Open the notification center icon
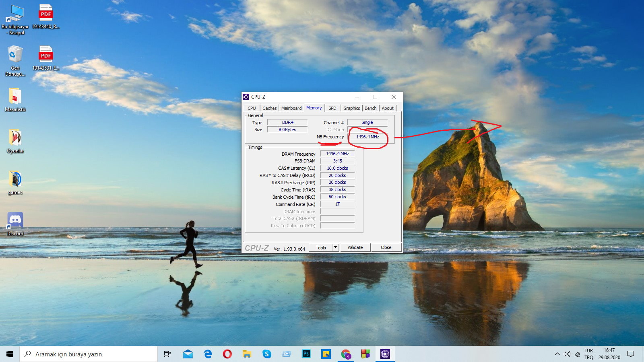Screen dimensions: 644x362 pos(631,354)
